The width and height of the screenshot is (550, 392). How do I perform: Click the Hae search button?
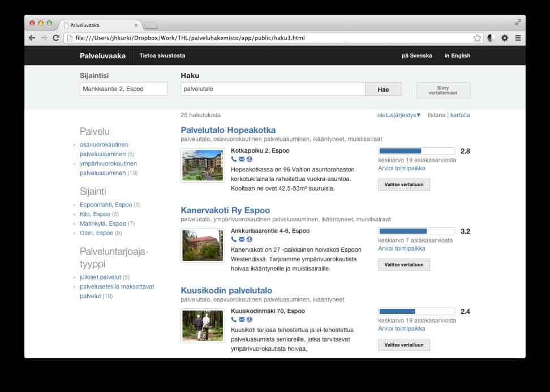384,89
